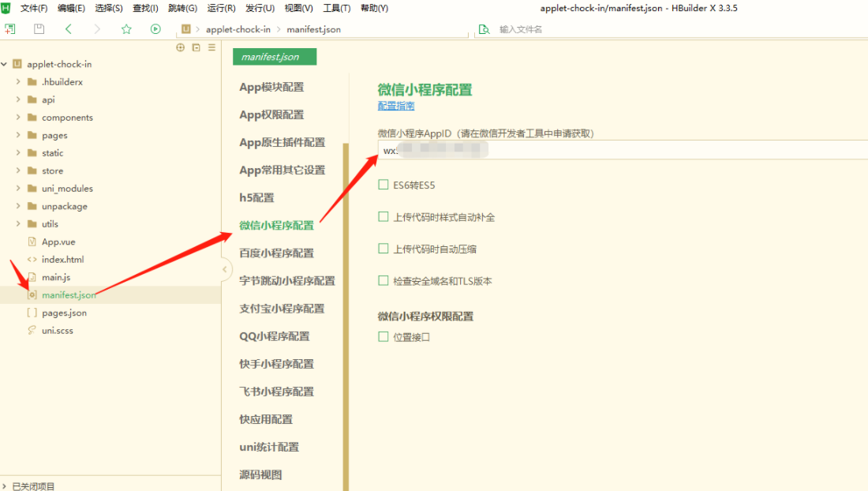Collapse all folders using the collapse icon
The image size is (868, 491).
pos(195,47)
